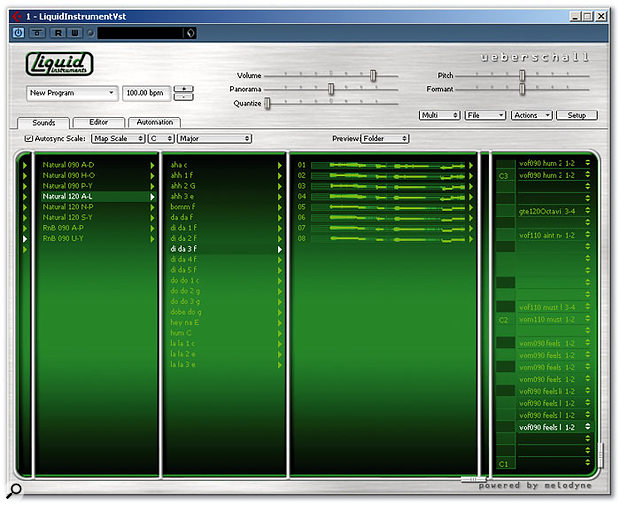
Task: Click play arrow right of waveform 06
Action: (x=471, y=218)
